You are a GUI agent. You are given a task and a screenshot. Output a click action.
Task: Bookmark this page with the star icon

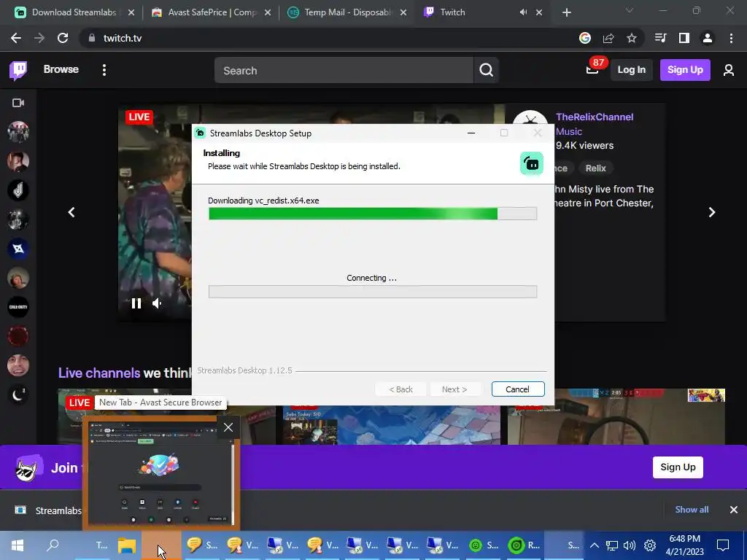[632, 38]
